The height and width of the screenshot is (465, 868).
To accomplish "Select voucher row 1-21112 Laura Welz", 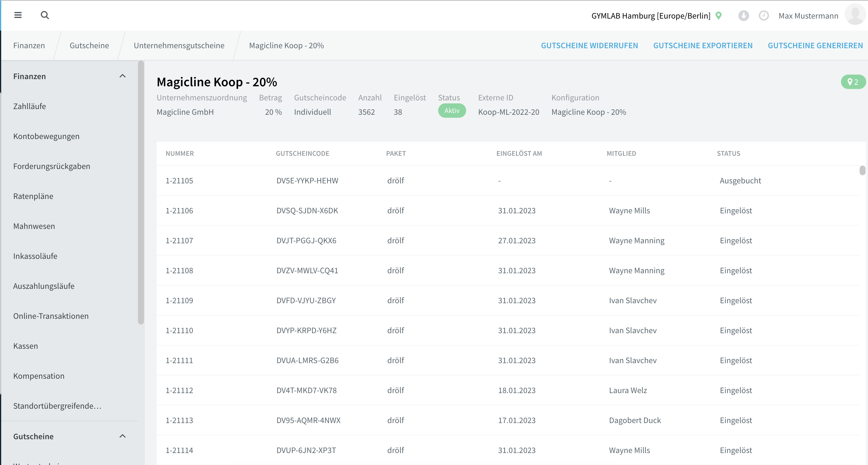I will point(508,390).
